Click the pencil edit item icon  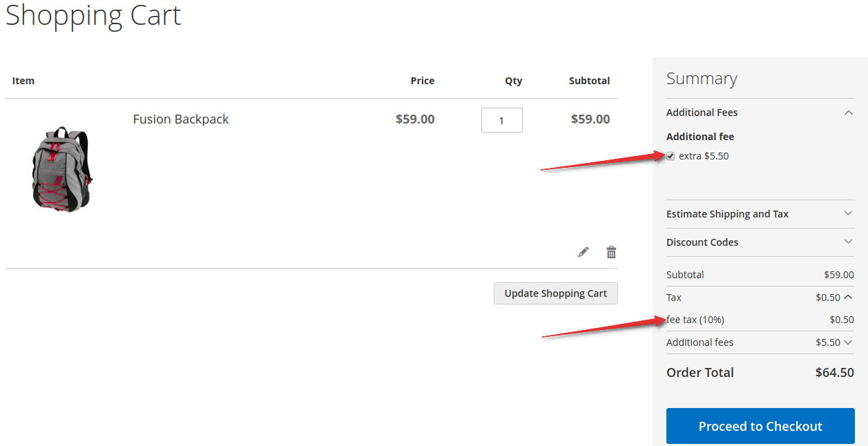(x=584, y=252)
